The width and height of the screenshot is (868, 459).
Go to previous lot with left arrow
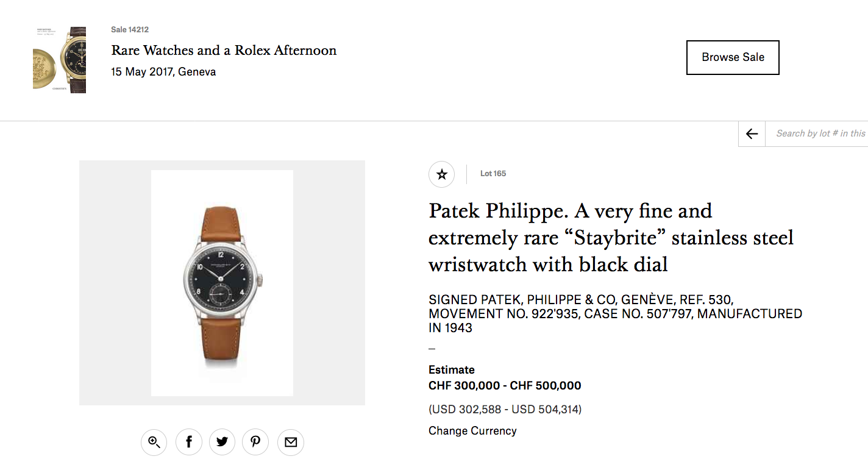click(x=752, y=134)
